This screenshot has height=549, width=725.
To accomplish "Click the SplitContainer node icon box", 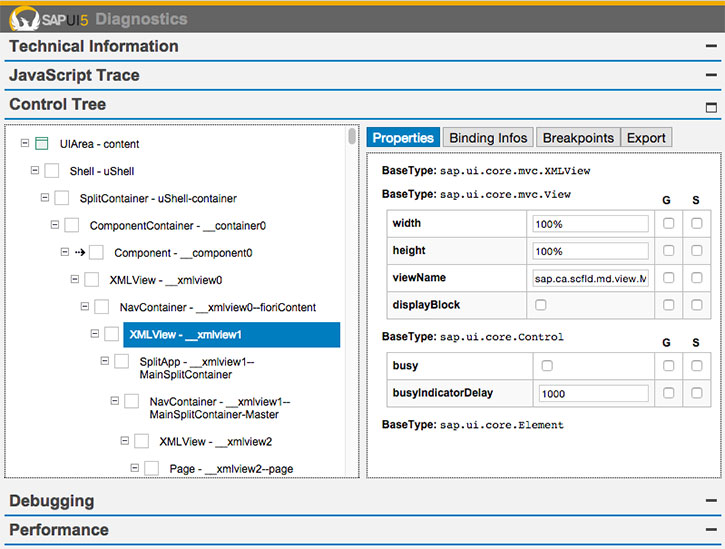I will pos(61,198).
